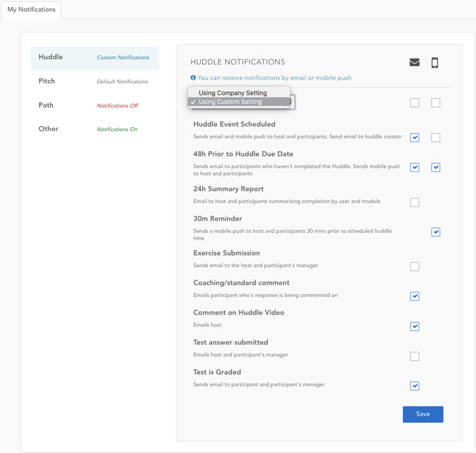Uncheck email for Huddle Event Scheduled

(x=415, y=138)
